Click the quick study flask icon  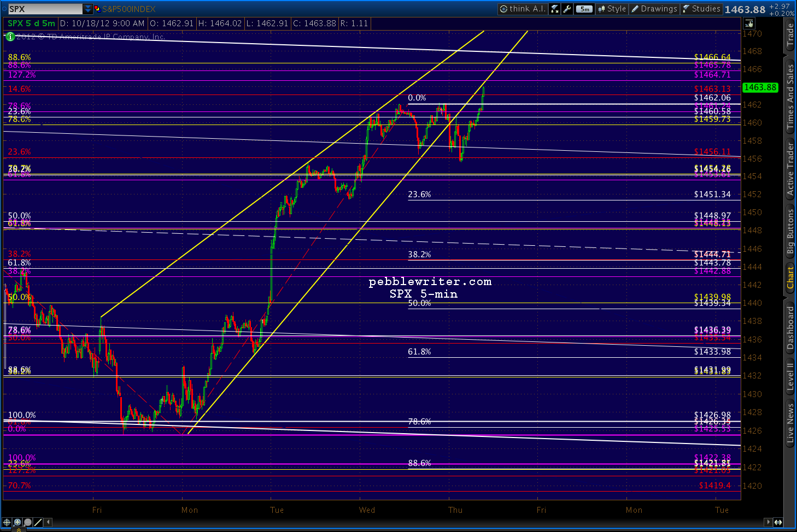(x=554, y=9)
